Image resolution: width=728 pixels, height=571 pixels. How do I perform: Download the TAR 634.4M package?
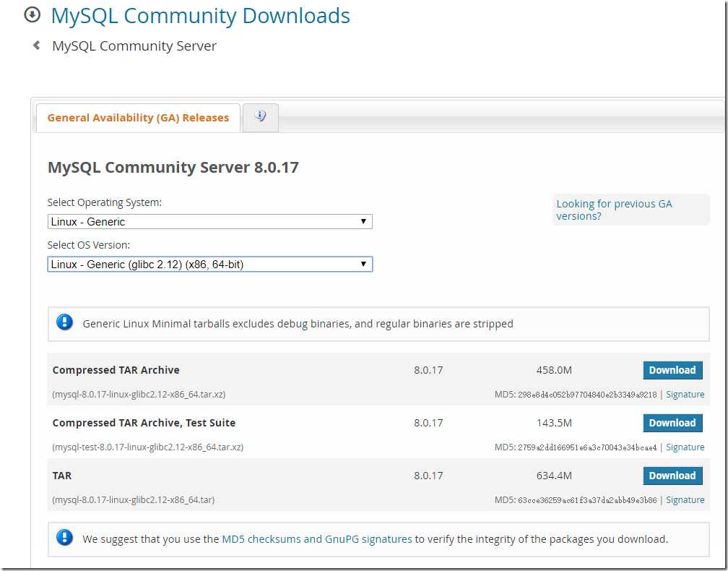tap(672, 476)
